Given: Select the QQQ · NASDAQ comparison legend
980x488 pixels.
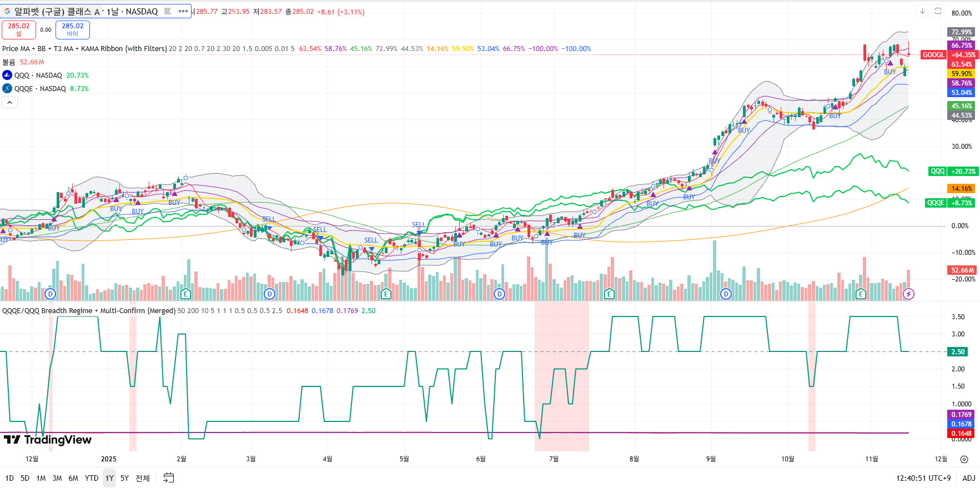Looking at the screenshot, I should click(x=38, y=75).
